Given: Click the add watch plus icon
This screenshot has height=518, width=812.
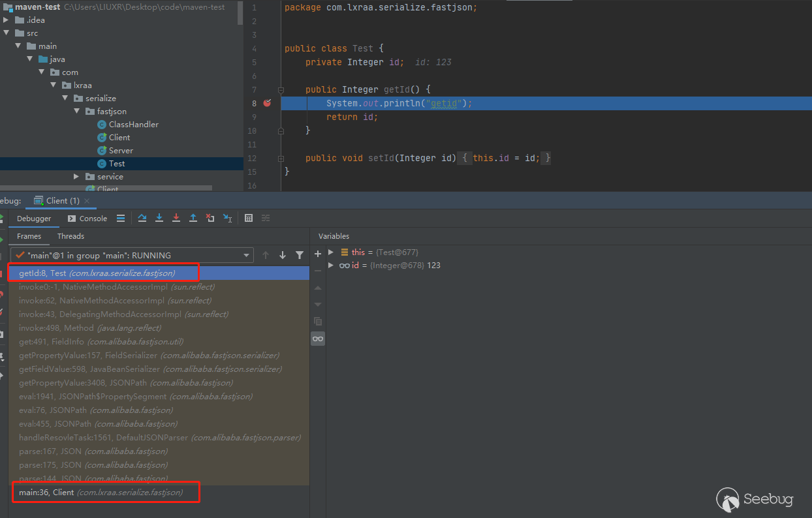Looking at the screenshot, I should pos(318,253).
